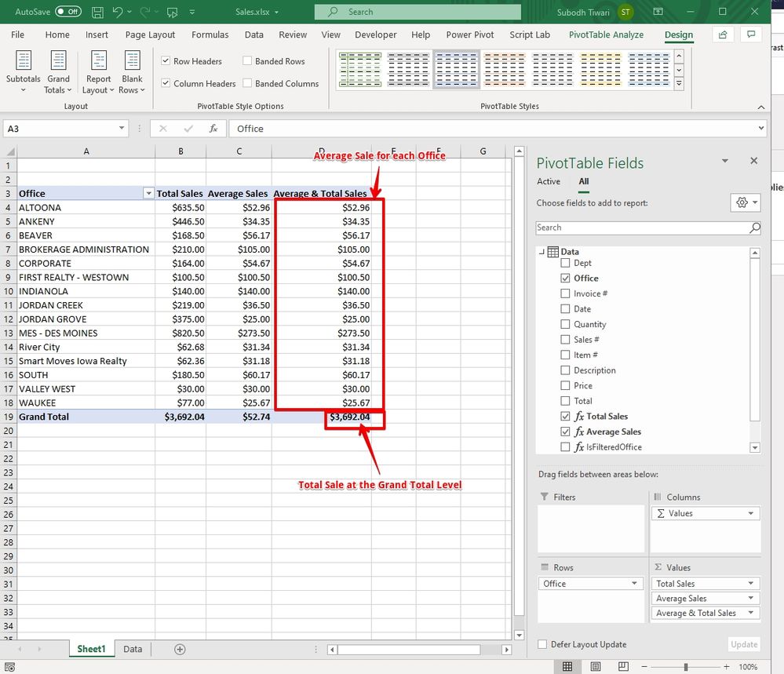Add a new sheet with plus icon

(x=180, y=649)
